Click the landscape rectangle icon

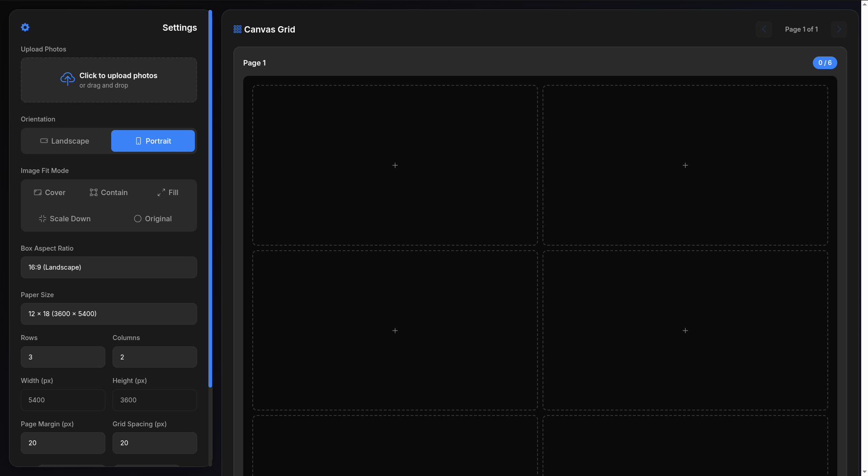point(44,141)
